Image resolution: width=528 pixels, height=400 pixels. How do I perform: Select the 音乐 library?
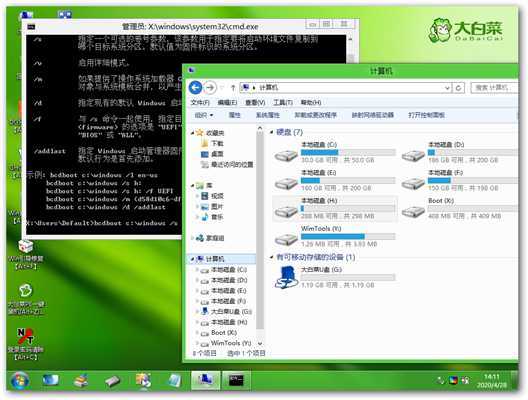point(217,217)
